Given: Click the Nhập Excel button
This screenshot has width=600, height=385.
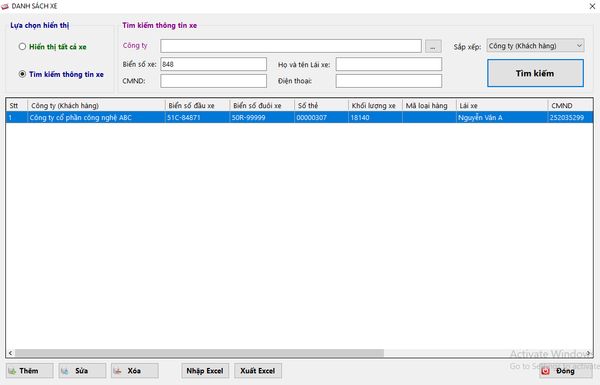Looking at the screenshot, I should (x=205, y=371).
